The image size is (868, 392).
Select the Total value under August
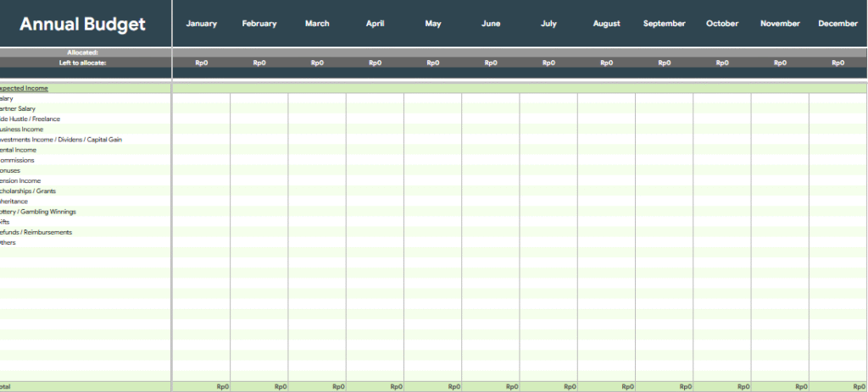coord(607,387)
